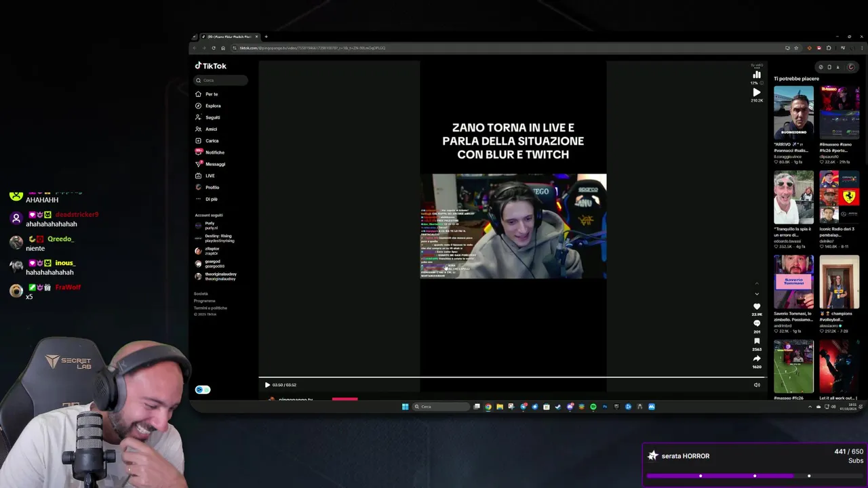Click FraWolf username in stream chat
Viewport: 868px width, 488px height.
[68, 287]
